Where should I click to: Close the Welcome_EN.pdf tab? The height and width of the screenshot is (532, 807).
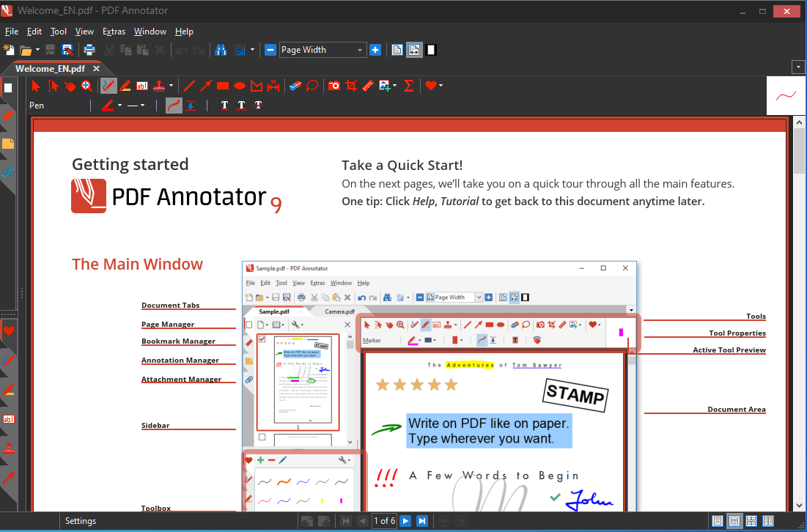96,68
